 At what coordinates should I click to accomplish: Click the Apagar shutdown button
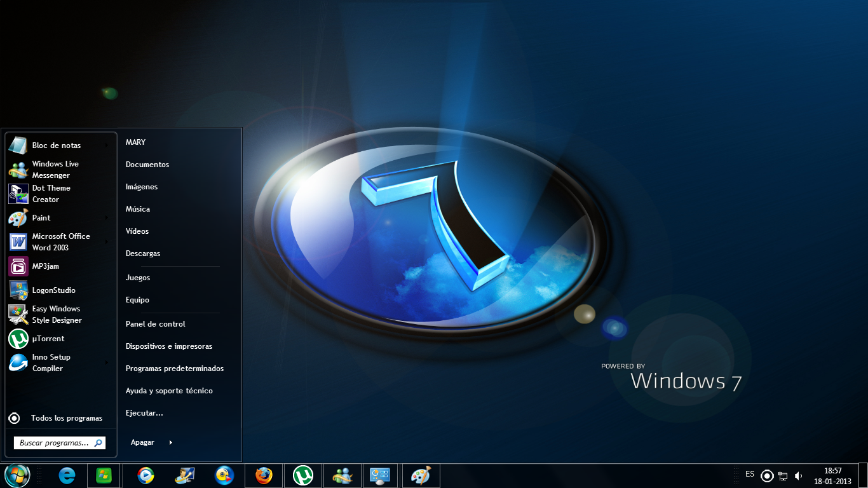143,442
